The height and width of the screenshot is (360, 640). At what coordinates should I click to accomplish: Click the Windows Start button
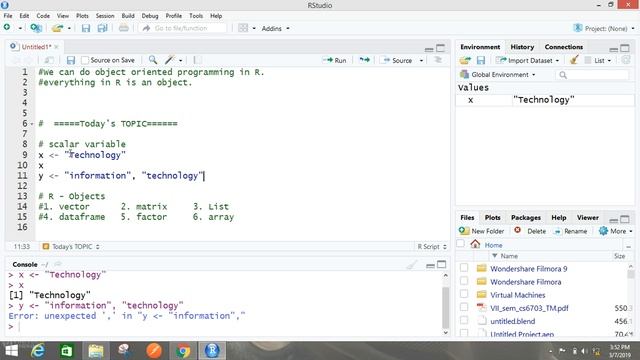pos(11,351)
